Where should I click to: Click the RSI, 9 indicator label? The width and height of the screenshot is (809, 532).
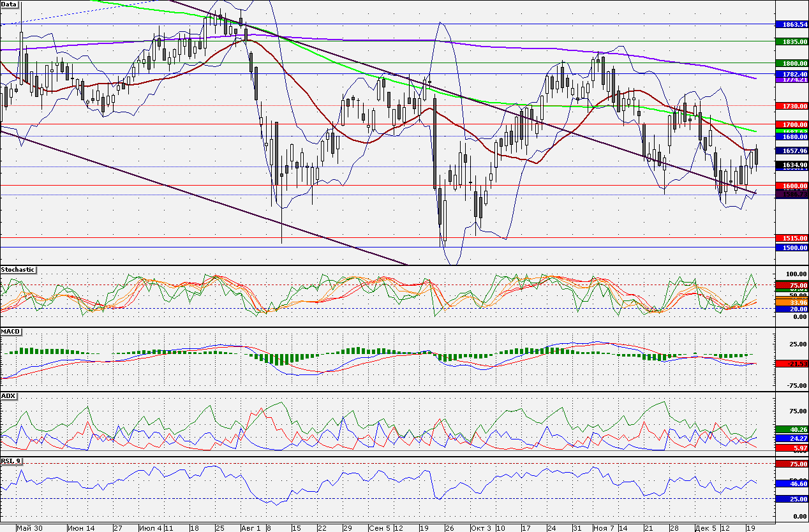point(11,460)
